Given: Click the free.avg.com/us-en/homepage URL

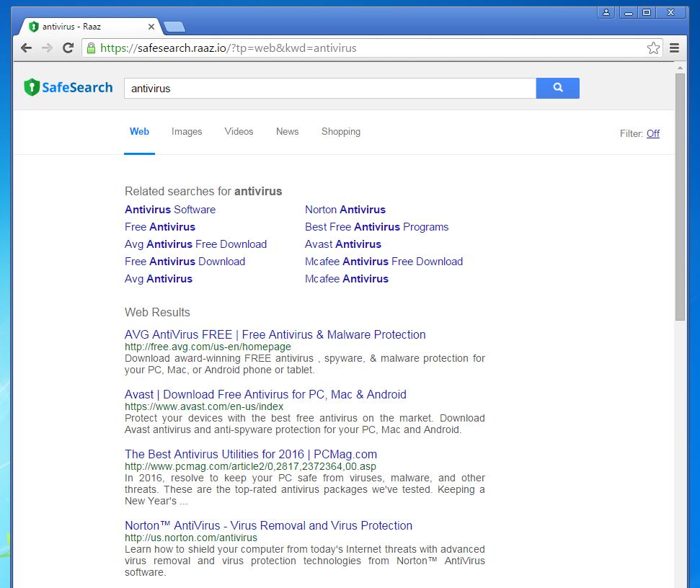Looking at the screenshot, I should pyautogui.click(x=208, y=347).
